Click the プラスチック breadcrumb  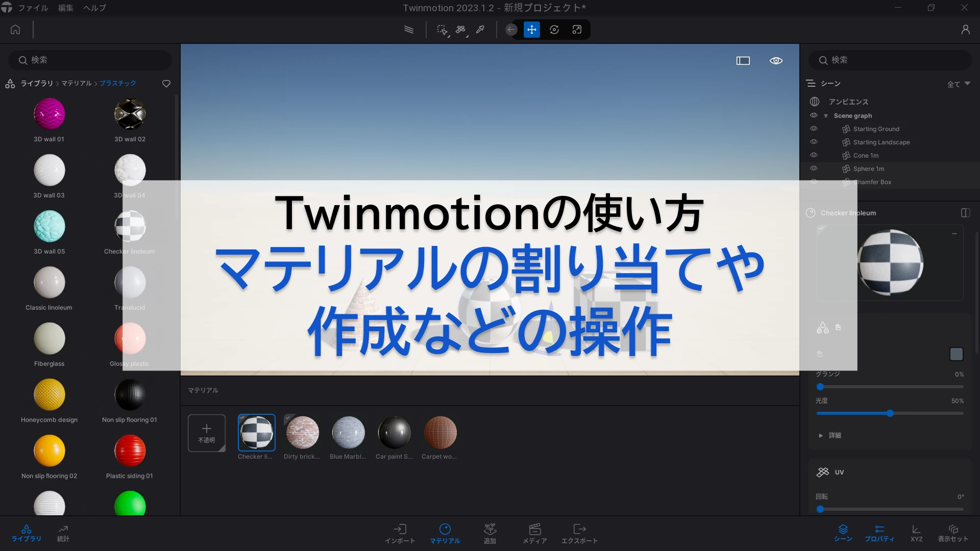118,83
